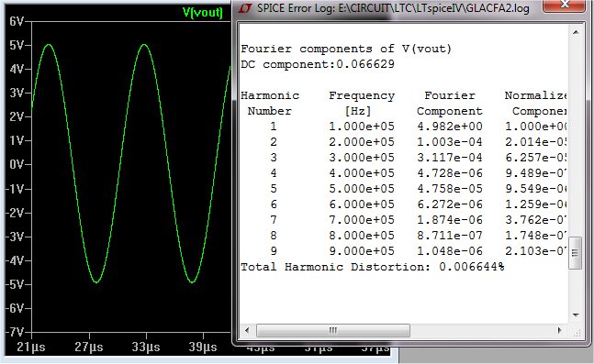Click the -7V label on the plot's voltage axis
594x364 pixels.
[x=16, y=332]
